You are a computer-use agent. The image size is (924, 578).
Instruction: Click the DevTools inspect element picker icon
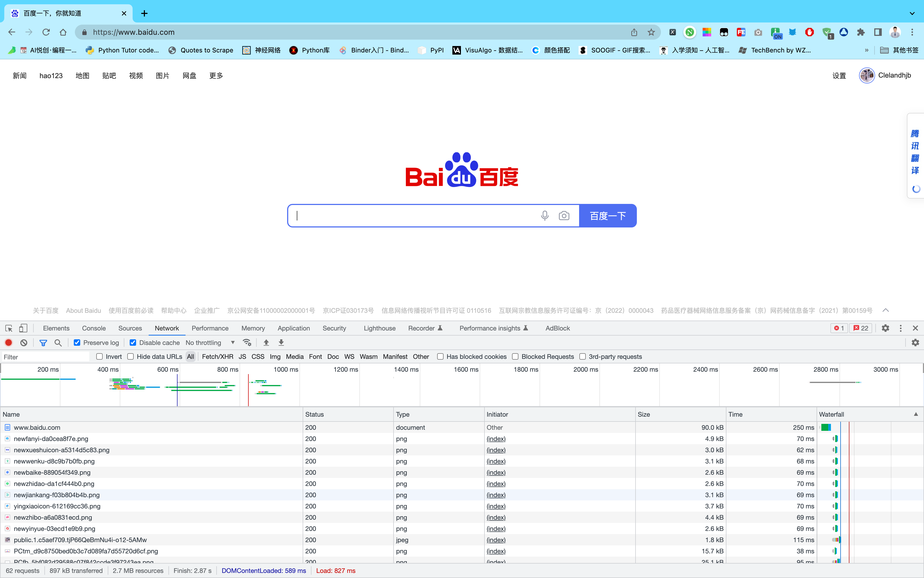click(x=9, y=328)
